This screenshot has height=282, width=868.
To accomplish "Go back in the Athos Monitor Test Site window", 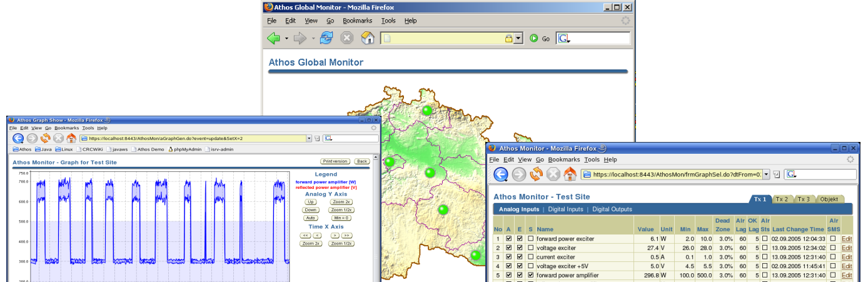I will click(500, 174).
